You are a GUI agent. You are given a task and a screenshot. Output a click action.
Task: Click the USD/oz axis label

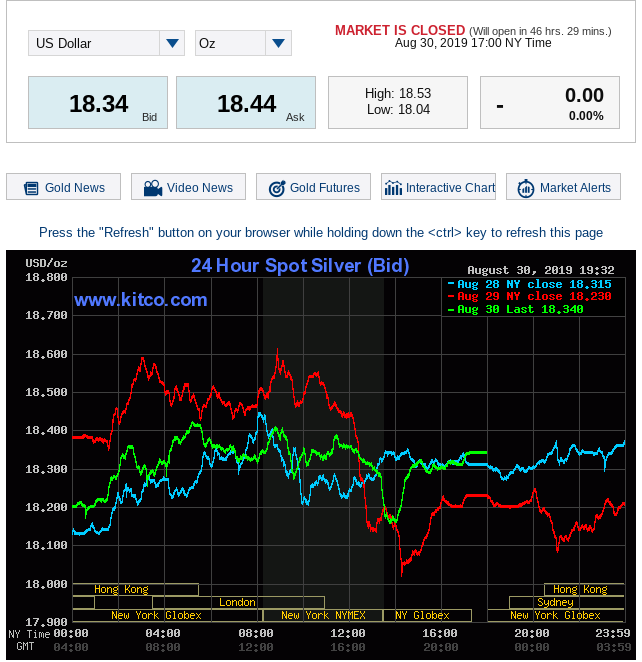coord(46,263)
